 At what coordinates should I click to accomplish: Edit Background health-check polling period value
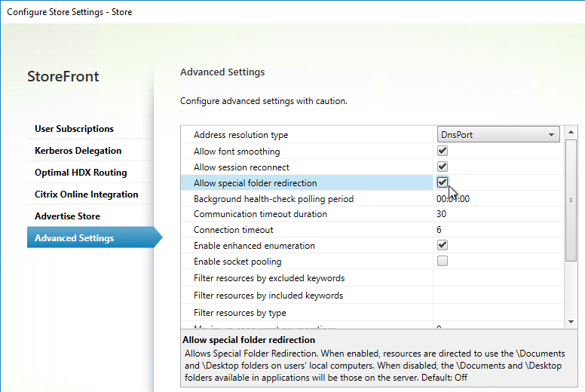(x=498, y=199)
